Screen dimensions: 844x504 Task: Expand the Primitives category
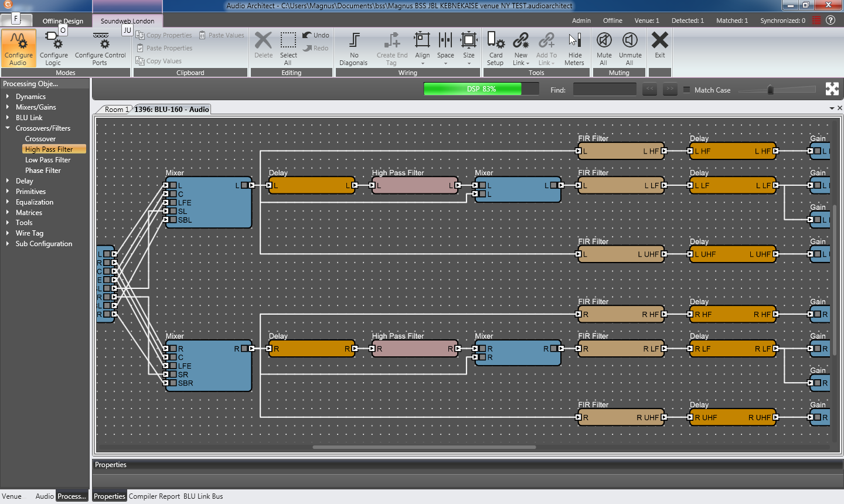8,191
